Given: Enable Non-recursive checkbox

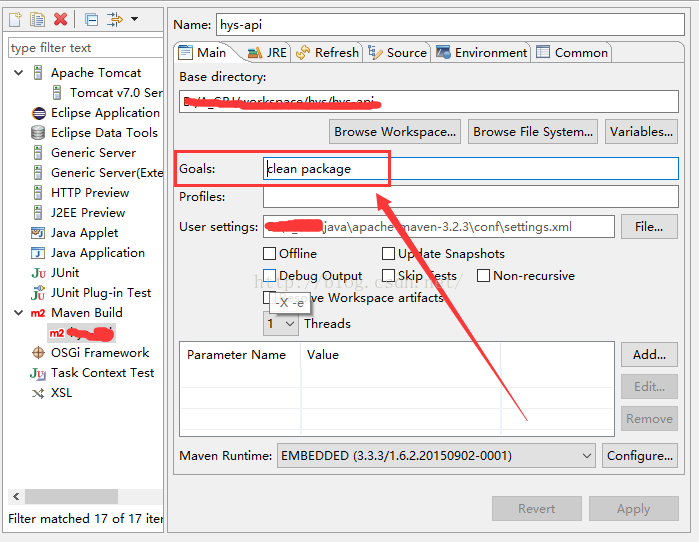Looking at the screenshot, I should click(483, 276).
